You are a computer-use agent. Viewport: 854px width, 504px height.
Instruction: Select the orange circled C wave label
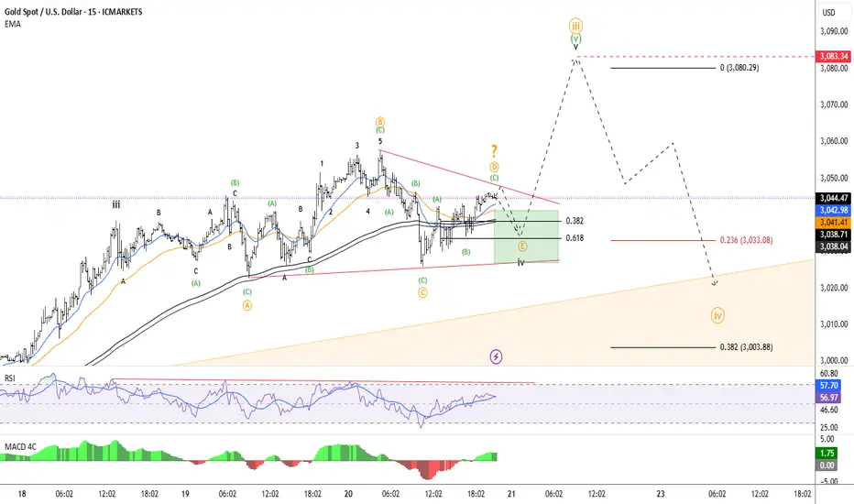pyautogui.click(x=422, y=292)
